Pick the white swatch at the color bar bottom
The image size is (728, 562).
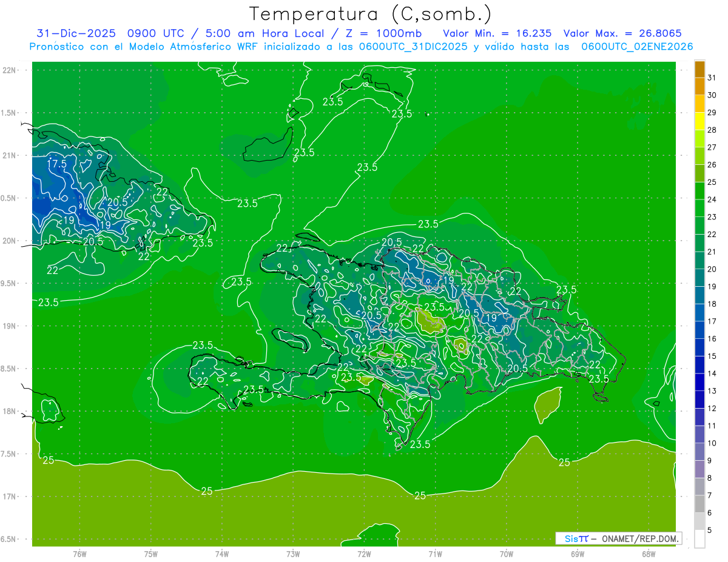699,539
